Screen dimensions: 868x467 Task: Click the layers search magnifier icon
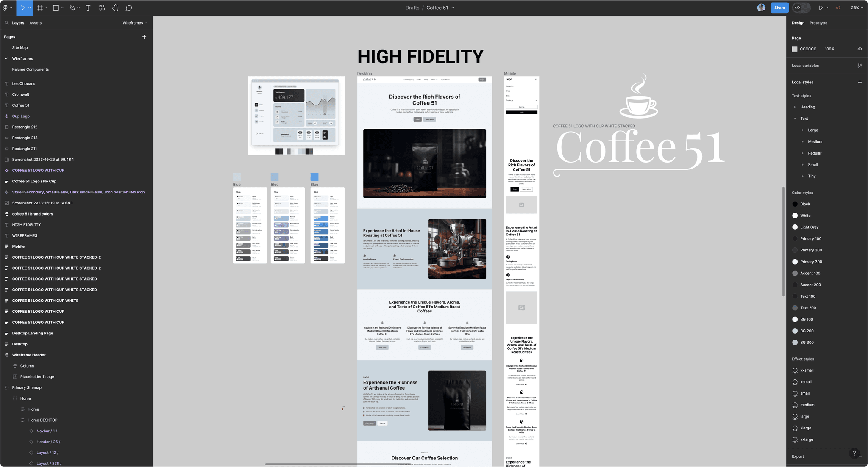click(x=7, y=23)
